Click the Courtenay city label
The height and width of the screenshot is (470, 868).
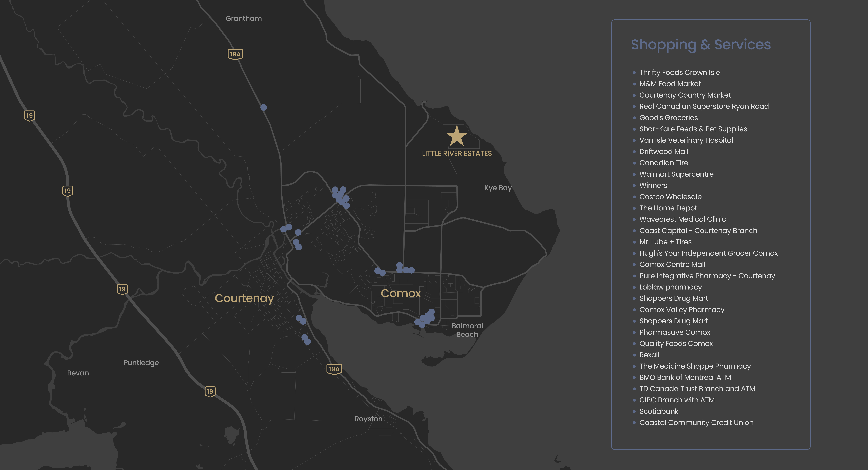click(244, 298)
